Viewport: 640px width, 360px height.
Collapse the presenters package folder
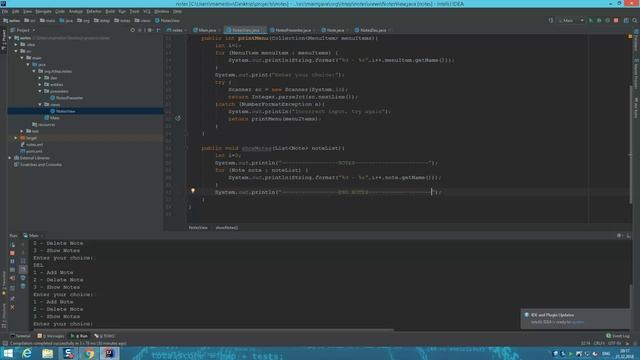click(x=40, y=91)
